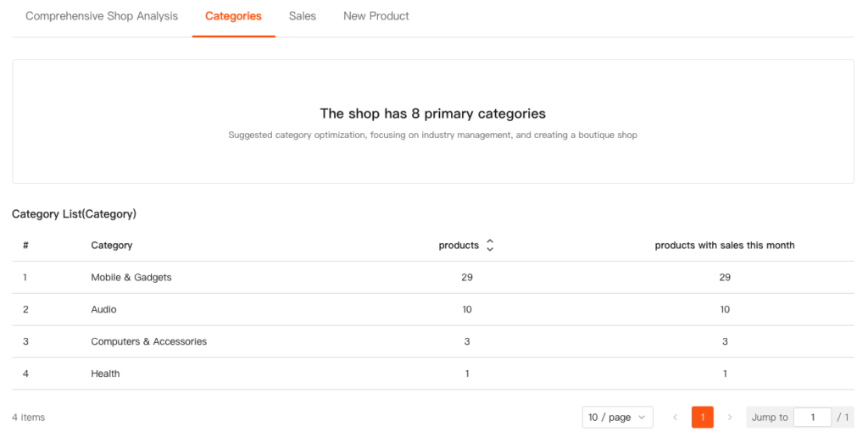Click the products column header

[459, 246]
